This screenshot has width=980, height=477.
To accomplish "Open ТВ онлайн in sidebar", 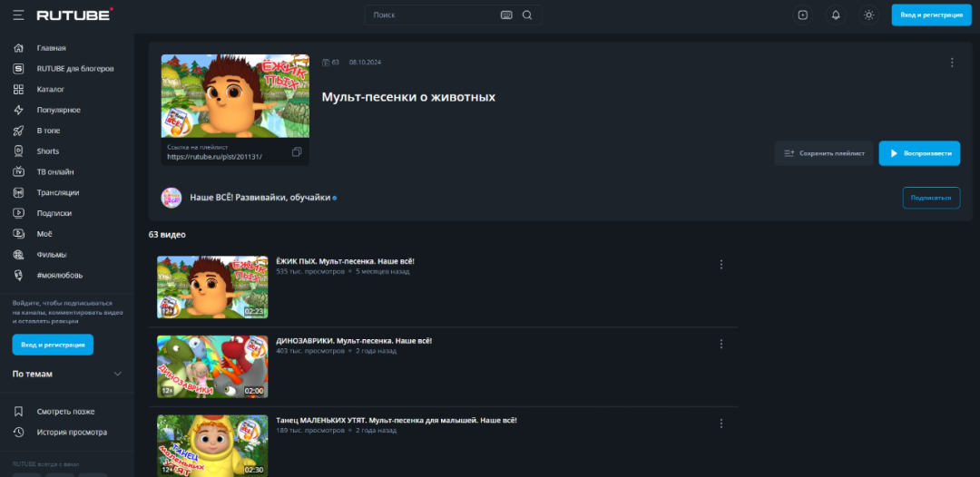I will point(54,171).
